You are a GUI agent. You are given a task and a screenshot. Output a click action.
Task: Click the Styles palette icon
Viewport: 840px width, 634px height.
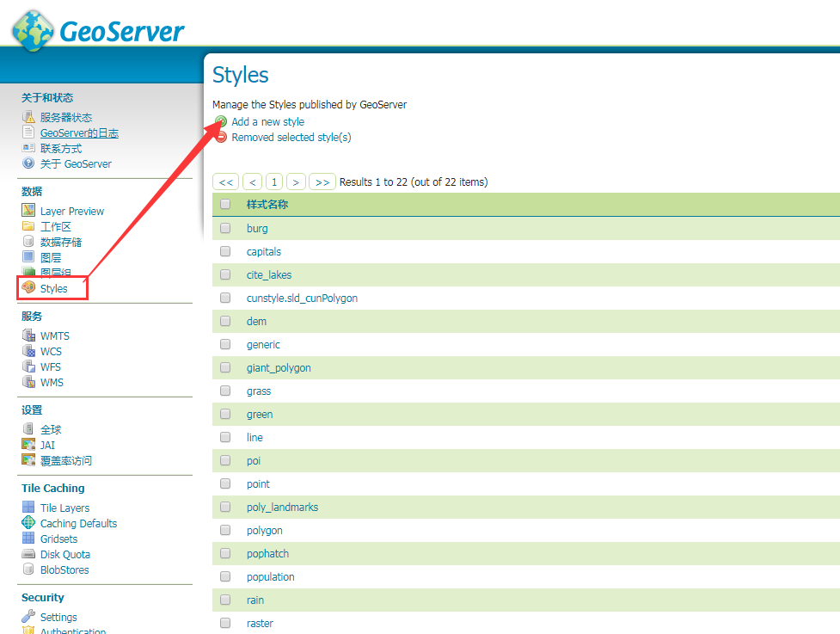(x=28, y=287)
